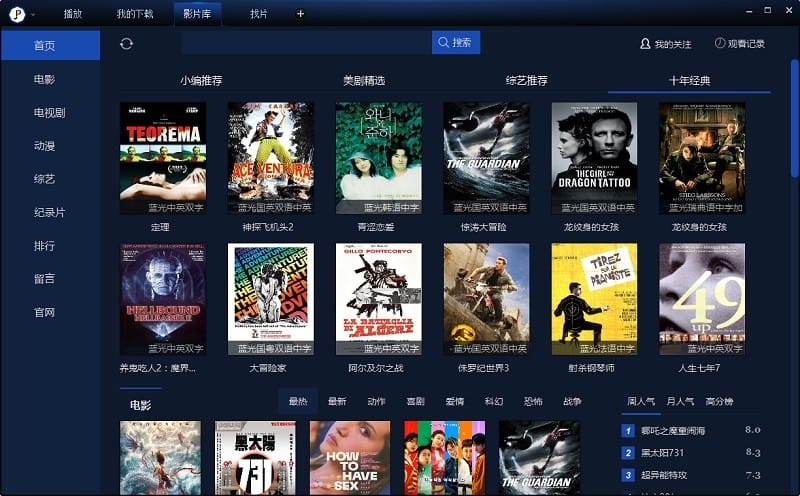800x496 pixels.
Task: Open 观看记录 history clock icon
Action: [719, 43]
